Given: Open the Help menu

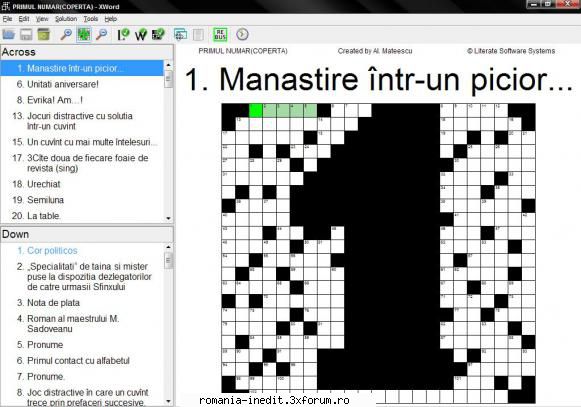Looking at the screenshot, I should [x=110, y=19].
